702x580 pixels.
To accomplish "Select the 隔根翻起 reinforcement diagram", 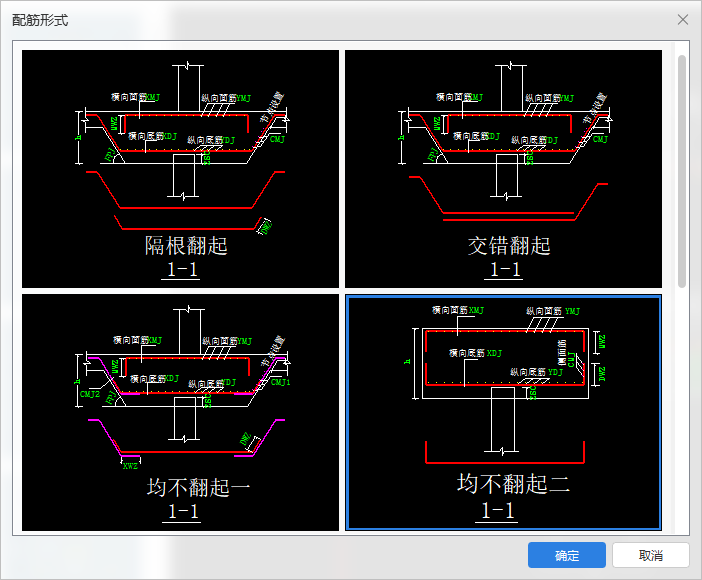I will click(180, 169).
